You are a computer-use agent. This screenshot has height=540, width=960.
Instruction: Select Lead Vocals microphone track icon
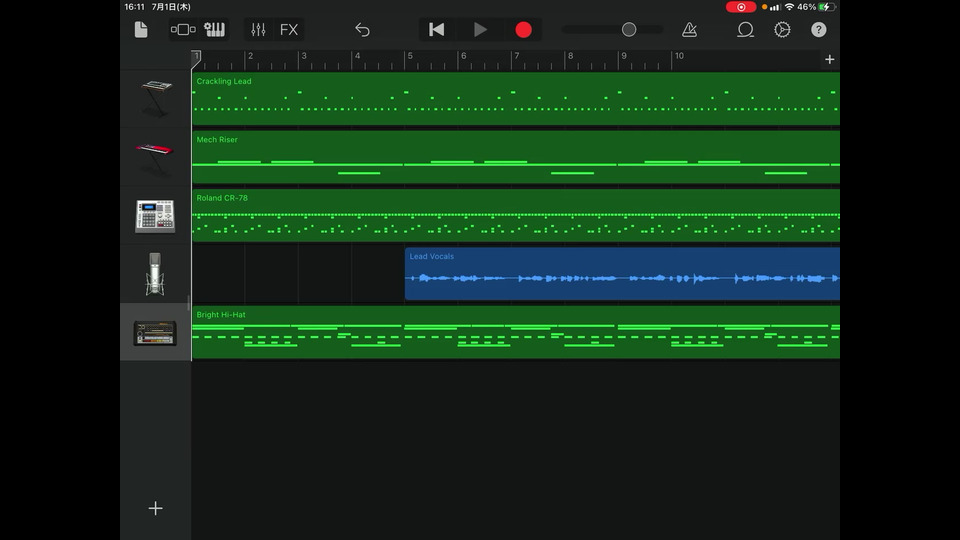pos(156,274)
